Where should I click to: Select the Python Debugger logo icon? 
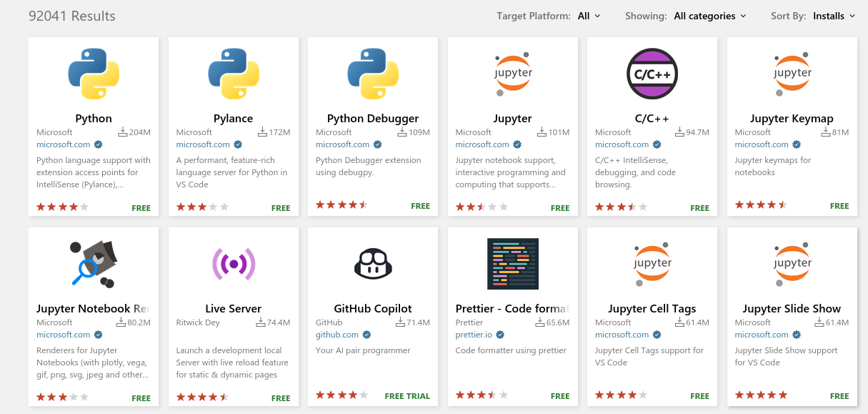pyautogui.click(x=373, y=73)
